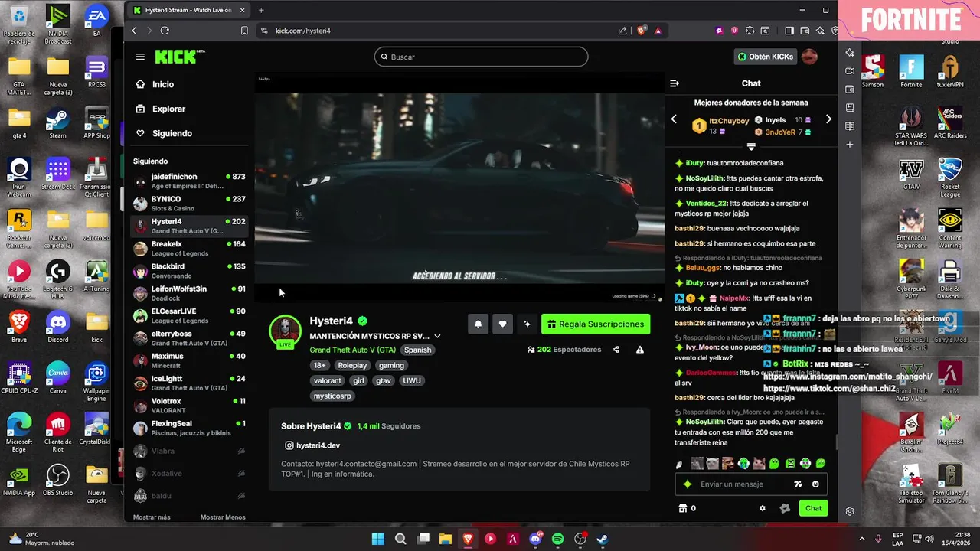The image size is (980, 551).
Task: Open chat settings gear icon
Action: 762,508
